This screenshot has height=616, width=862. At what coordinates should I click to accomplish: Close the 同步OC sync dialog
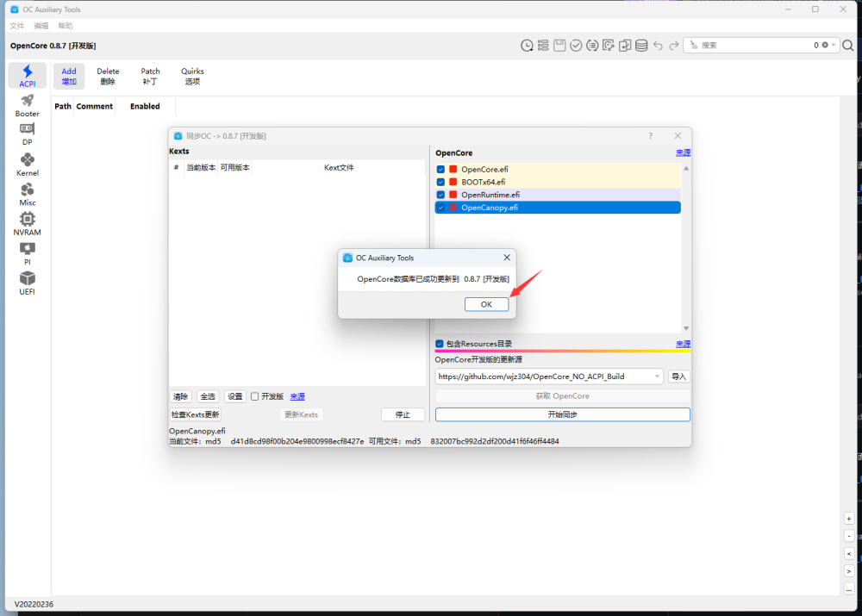pos(678,136)
